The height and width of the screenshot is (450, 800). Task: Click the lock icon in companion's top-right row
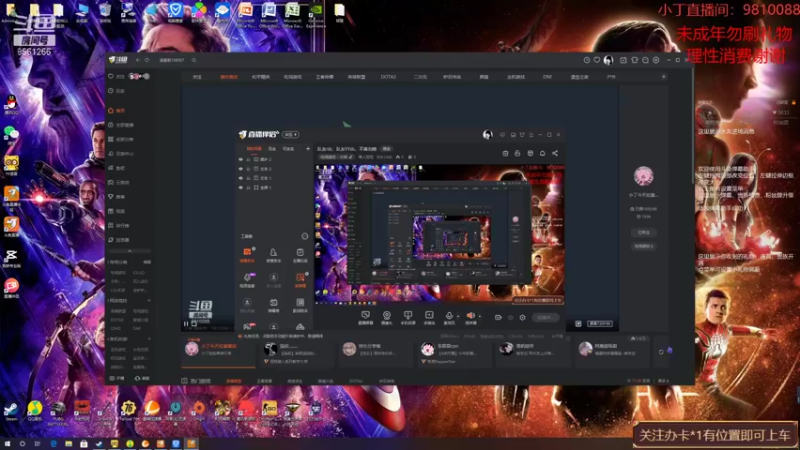coord(517,153)
